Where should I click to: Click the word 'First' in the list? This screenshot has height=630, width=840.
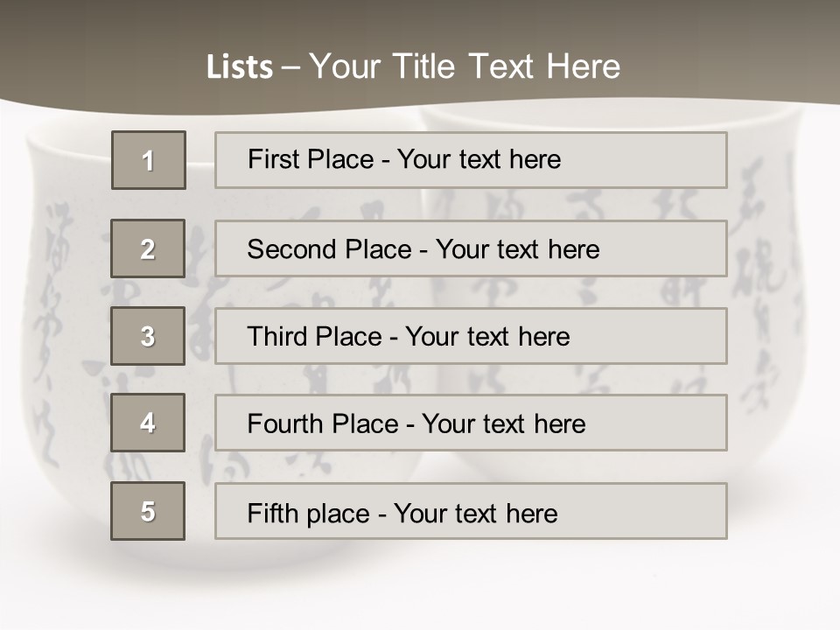(272, 159)
